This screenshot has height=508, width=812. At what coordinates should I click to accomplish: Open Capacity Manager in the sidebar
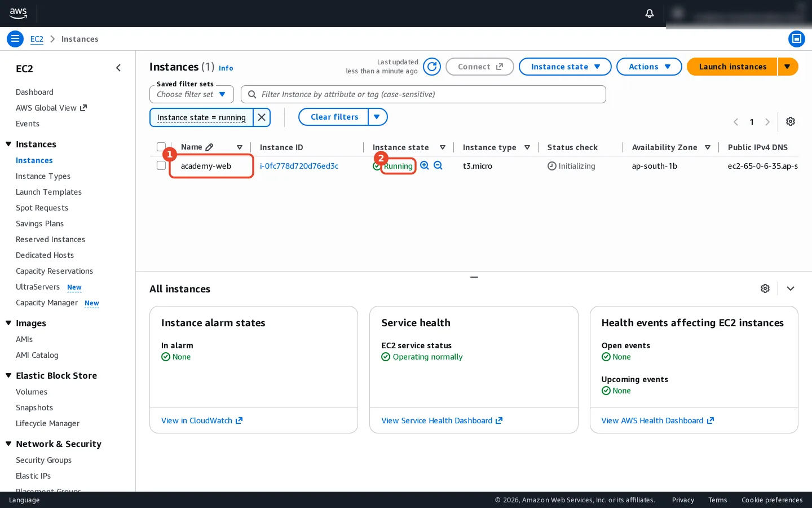47,303
